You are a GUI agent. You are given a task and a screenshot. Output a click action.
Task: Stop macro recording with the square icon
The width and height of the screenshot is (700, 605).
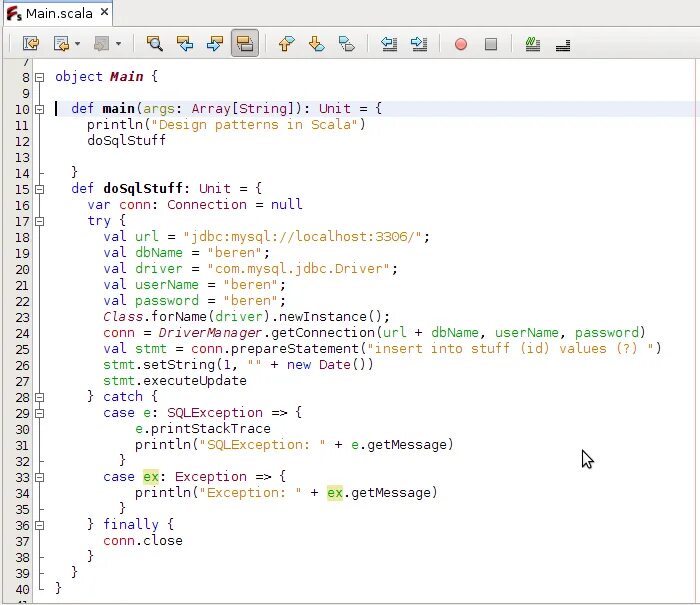click(491, 44)
